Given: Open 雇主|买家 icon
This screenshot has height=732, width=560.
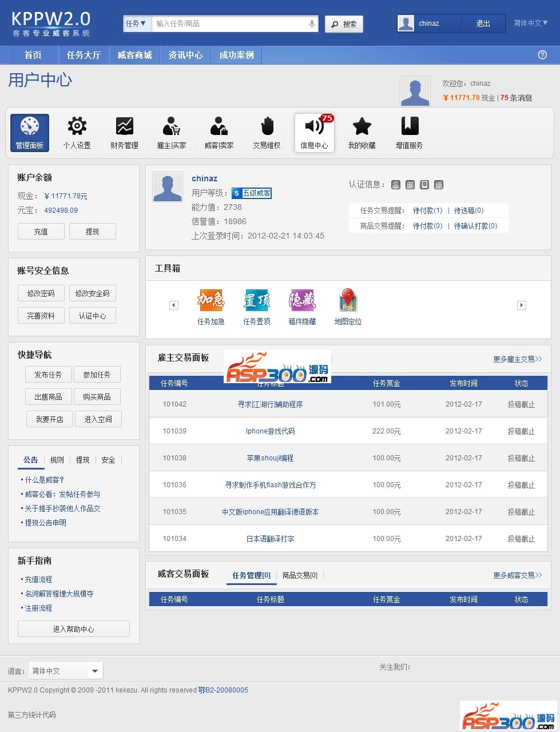Looking at the screenshot, I should pyautogui.click(x=172, y=133).
